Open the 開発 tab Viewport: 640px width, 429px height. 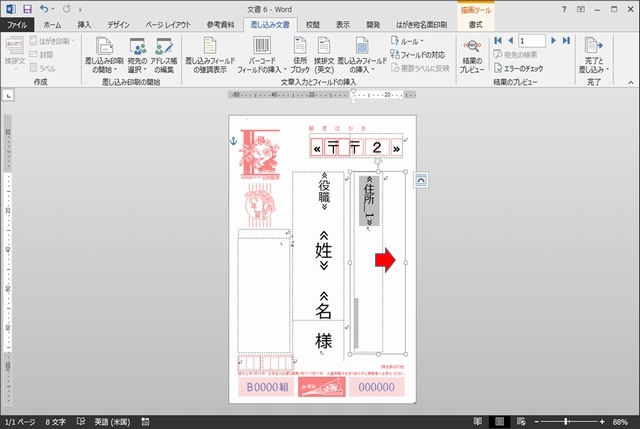373,25
